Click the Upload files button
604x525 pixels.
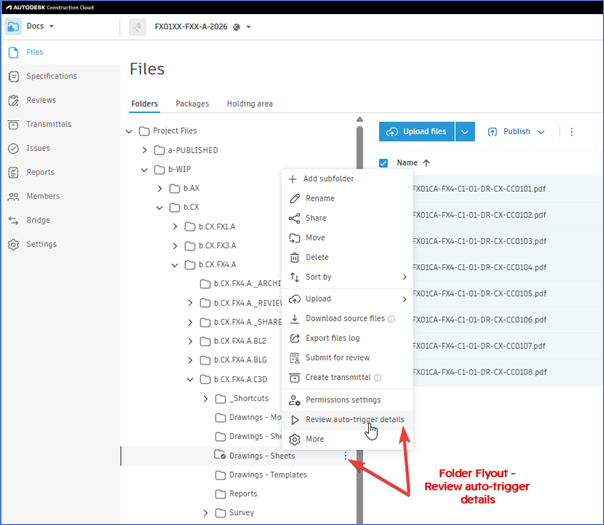(x=416, y=132)
